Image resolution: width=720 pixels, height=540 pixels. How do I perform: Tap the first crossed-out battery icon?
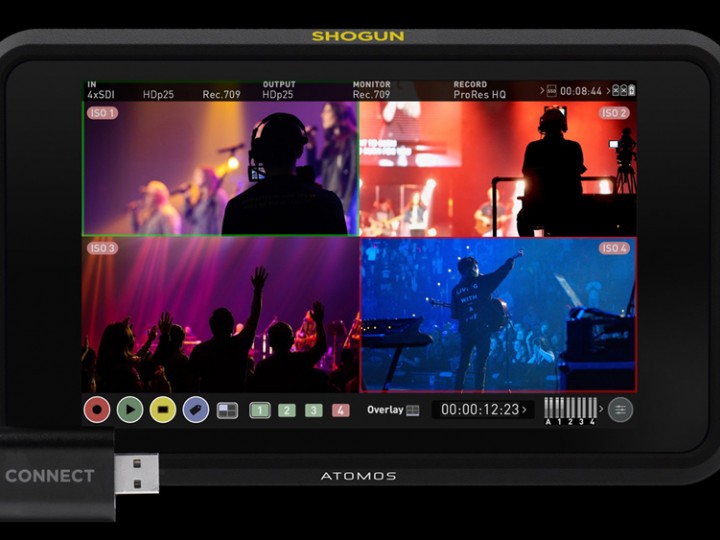pyautogui.click(x=616, y=90)
